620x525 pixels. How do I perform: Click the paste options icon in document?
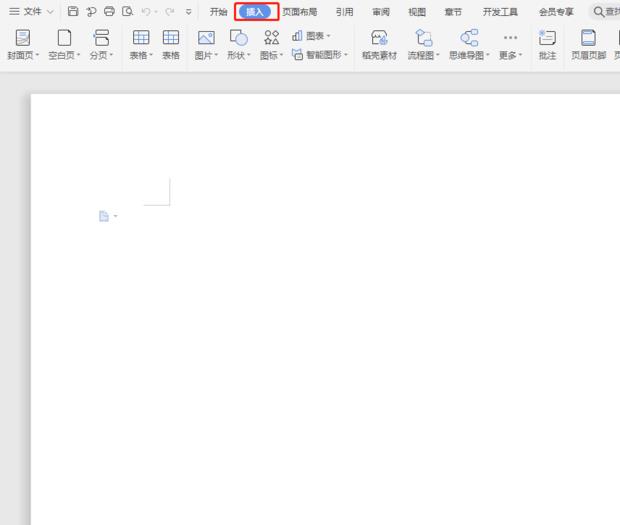(104, 216)
